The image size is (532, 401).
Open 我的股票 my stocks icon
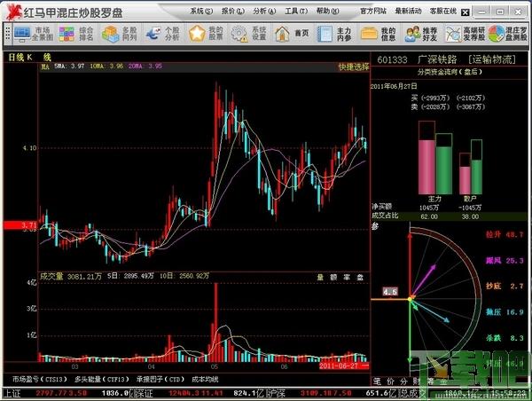(205, 34)
